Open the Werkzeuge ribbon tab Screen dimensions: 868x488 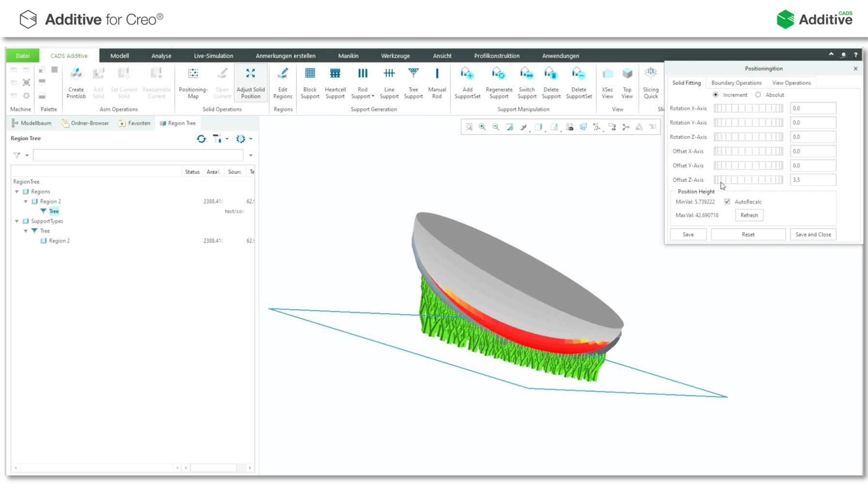[x=395, y=56]
